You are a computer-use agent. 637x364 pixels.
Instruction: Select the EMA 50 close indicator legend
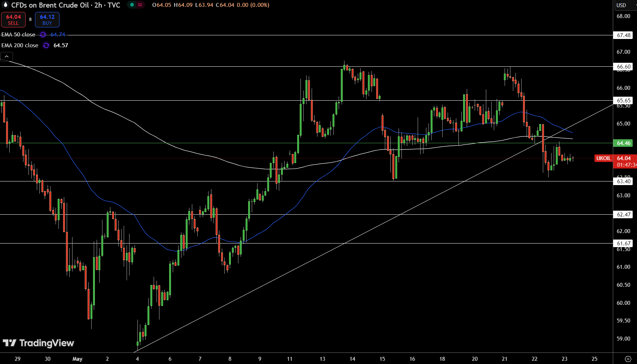point(18,35)
